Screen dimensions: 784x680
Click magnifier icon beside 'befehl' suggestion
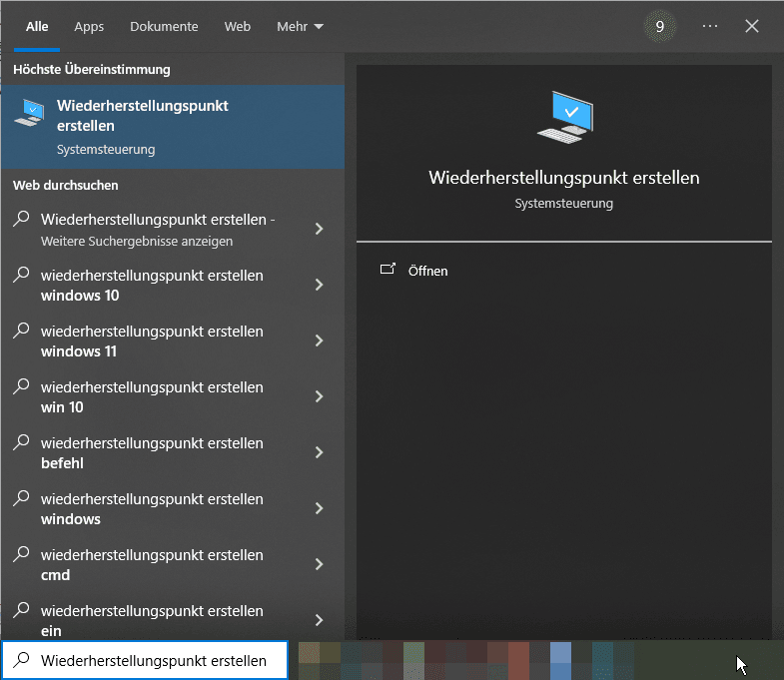coord(21,442)
